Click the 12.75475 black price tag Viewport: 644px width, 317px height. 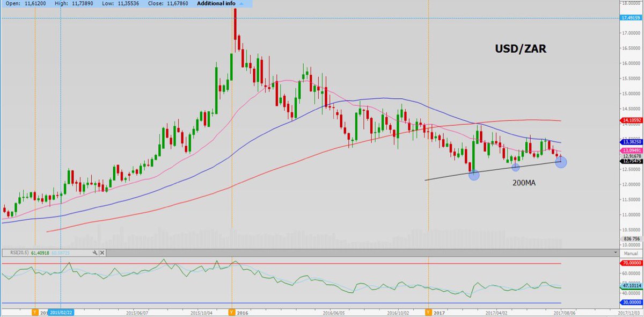click(631, 161)
